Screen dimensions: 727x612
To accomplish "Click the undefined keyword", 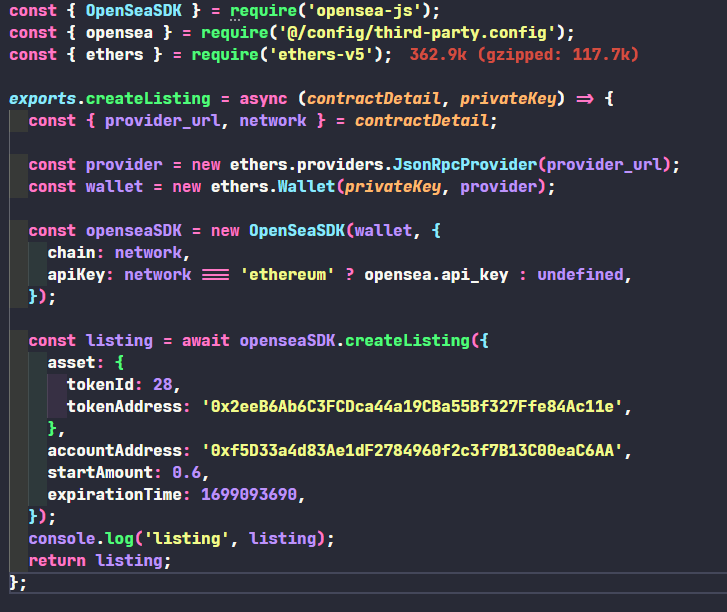I will click(580, 275).
